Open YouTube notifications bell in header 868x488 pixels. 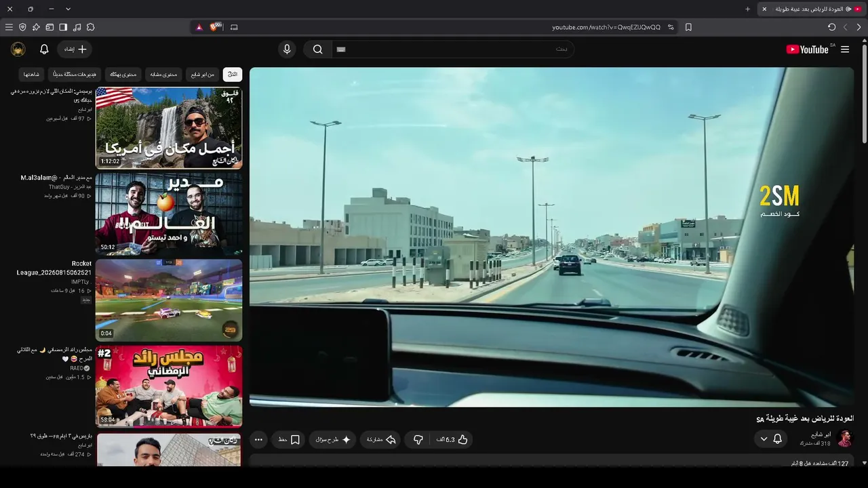(44, 49)
